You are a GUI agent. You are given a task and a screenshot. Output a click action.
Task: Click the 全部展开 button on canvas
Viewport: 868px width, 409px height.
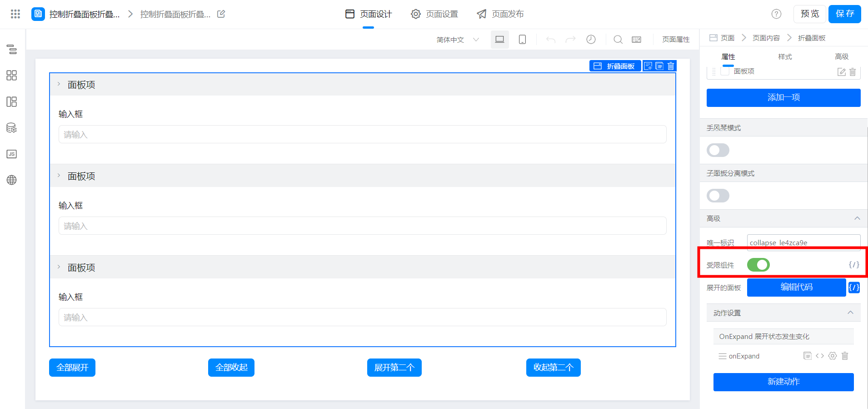click(x=72, y=368)
